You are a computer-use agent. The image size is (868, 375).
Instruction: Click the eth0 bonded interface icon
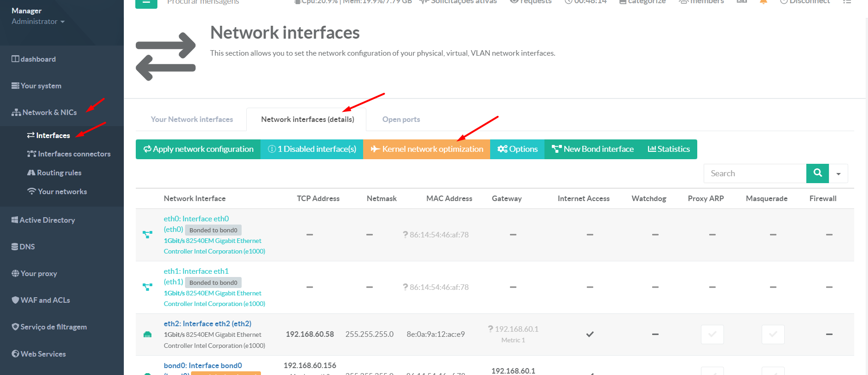click(147, 235)
